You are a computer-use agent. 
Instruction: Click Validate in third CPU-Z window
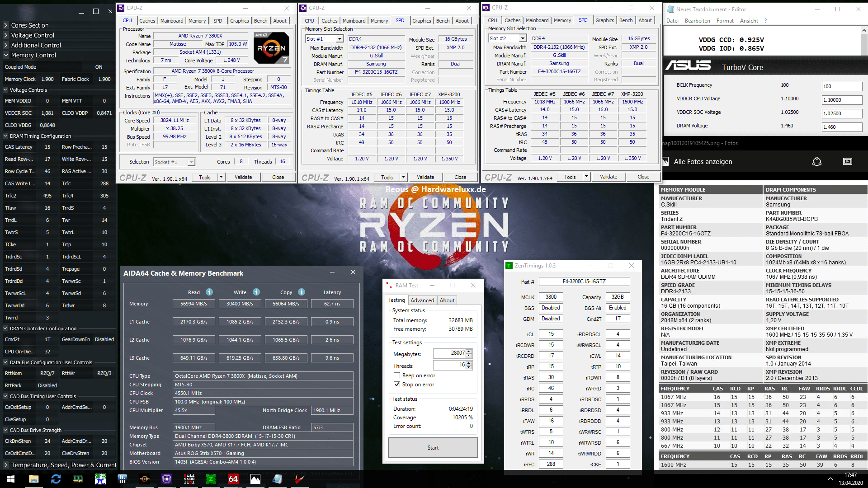(x=609, y=177)
